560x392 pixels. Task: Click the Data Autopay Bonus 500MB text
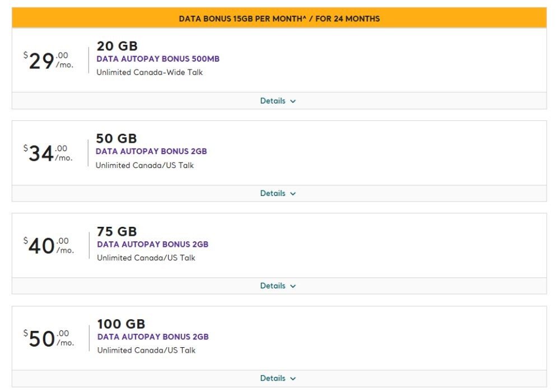(x=158, y=59)
